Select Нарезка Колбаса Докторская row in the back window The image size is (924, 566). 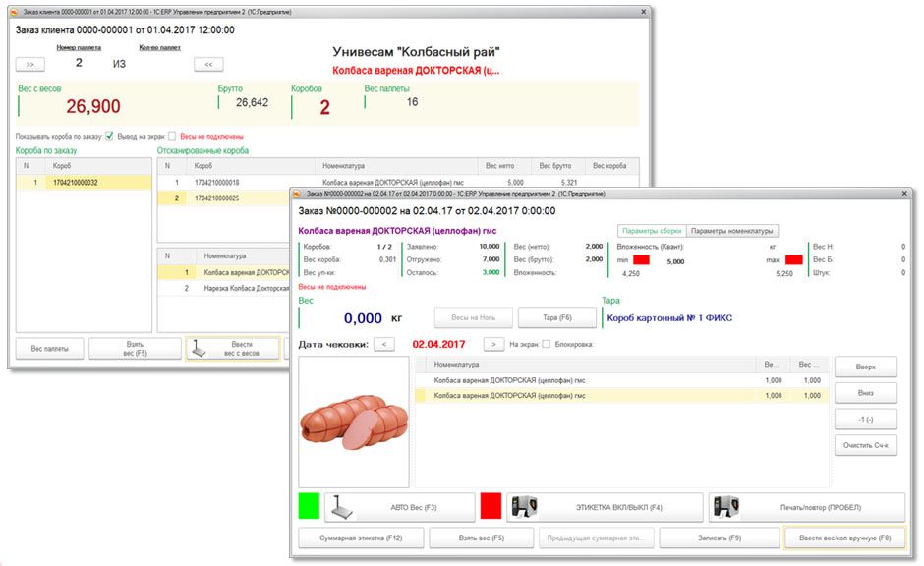coord(224,289)
